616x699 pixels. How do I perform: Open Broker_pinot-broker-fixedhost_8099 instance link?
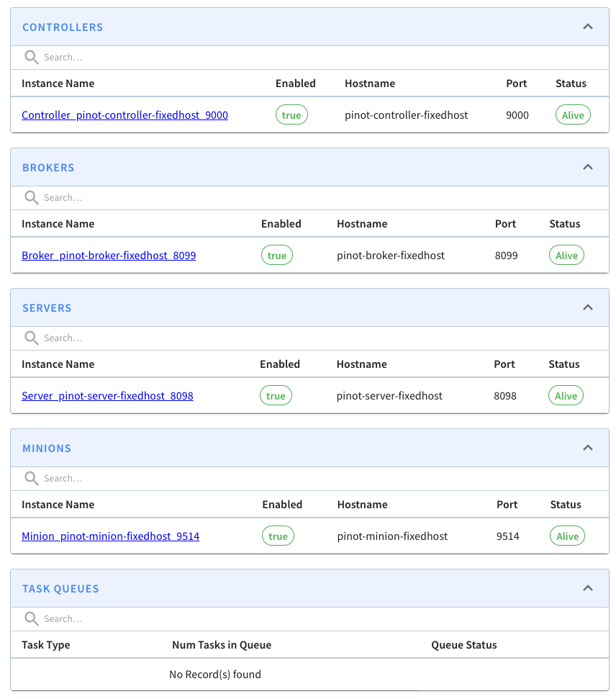click(x=109, y=256)
